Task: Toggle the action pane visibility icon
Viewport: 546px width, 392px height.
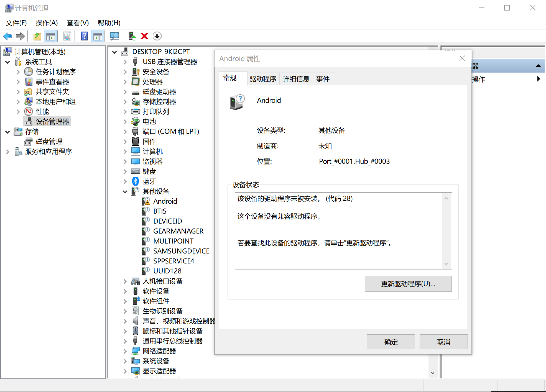Action: [x=98, y=36]
